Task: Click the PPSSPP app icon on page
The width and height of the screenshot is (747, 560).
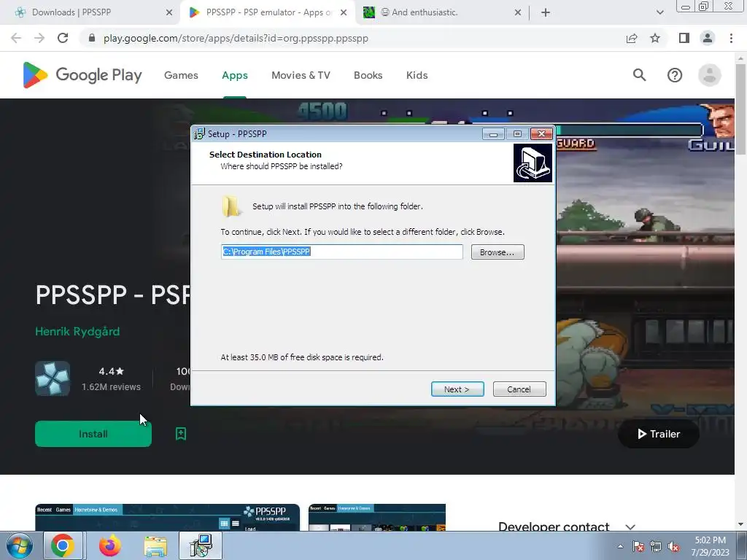Action: point(53,378)
